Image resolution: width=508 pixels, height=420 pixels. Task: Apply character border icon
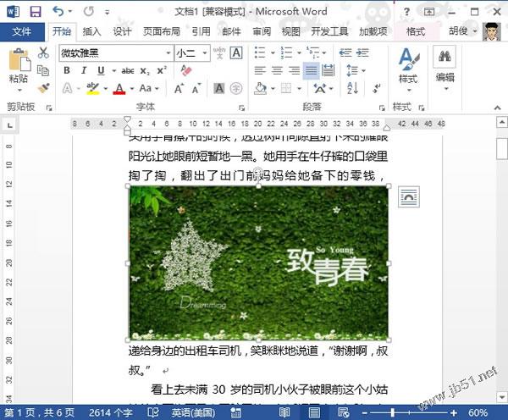click(236, 52)
